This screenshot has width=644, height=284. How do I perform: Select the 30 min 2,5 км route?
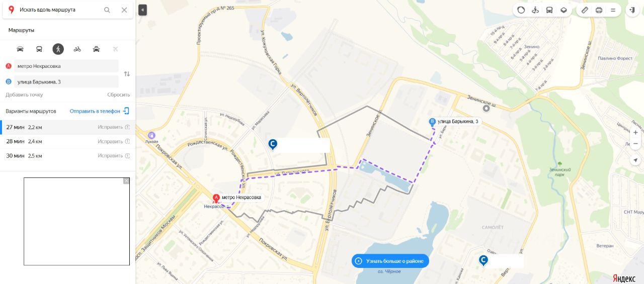coord(68,156)
